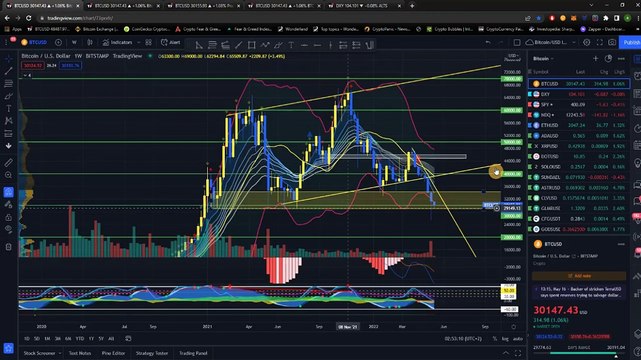Select DXY in the watchlist
641x360 pixels.
[x=579, y=94]
